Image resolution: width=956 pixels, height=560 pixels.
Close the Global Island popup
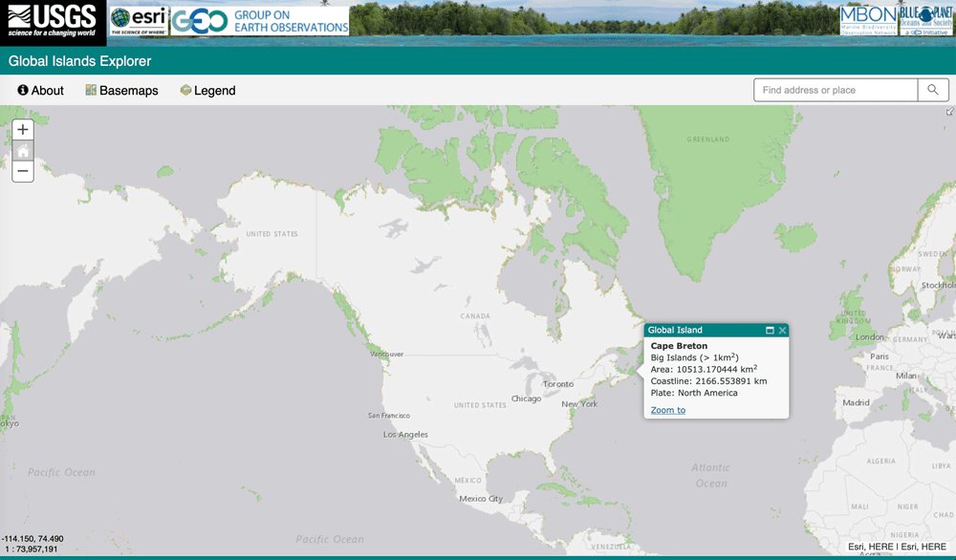tap(782, 330)
